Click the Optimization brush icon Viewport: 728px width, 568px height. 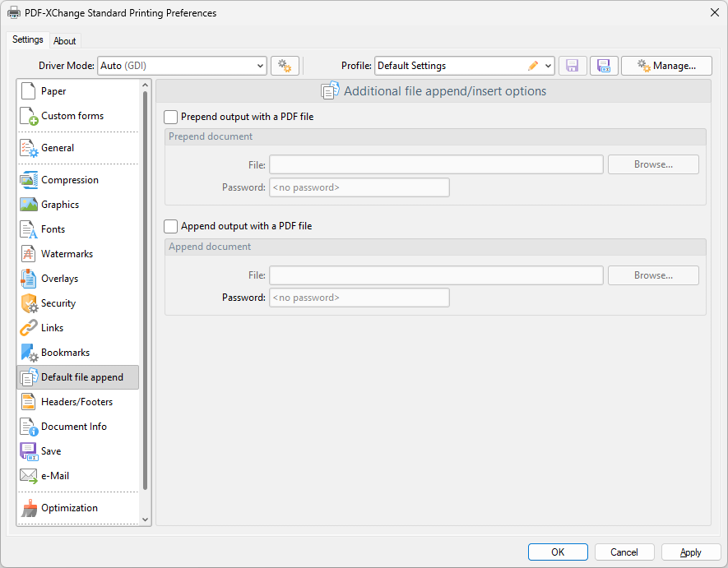(x=30, y=508)
